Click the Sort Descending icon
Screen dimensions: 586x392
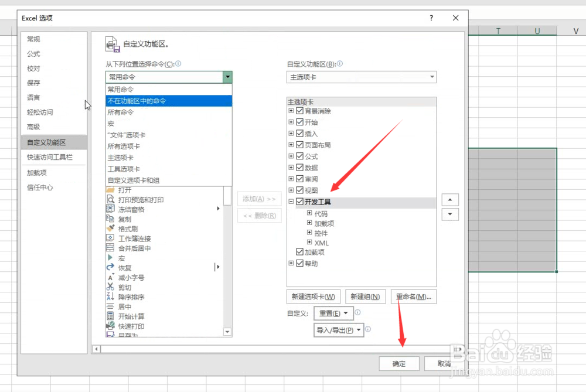point(110,296)
